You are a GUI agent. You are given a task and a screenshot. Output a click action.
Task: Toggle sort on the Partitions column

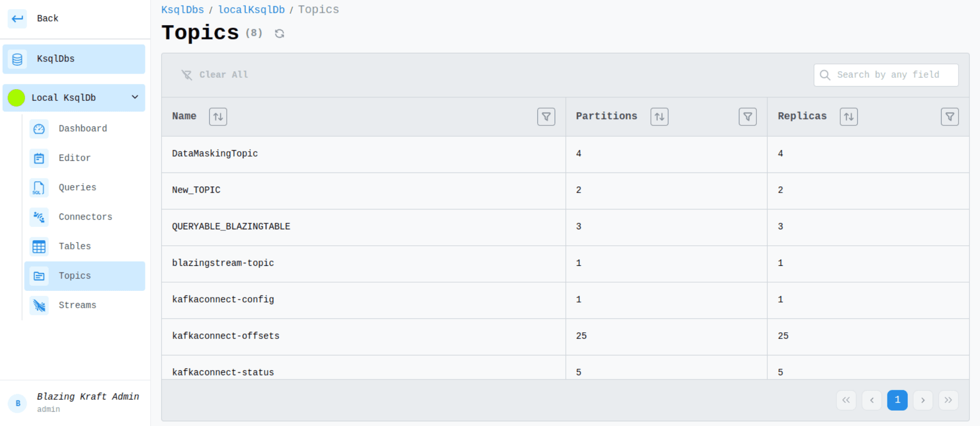[x=659, y=117]
